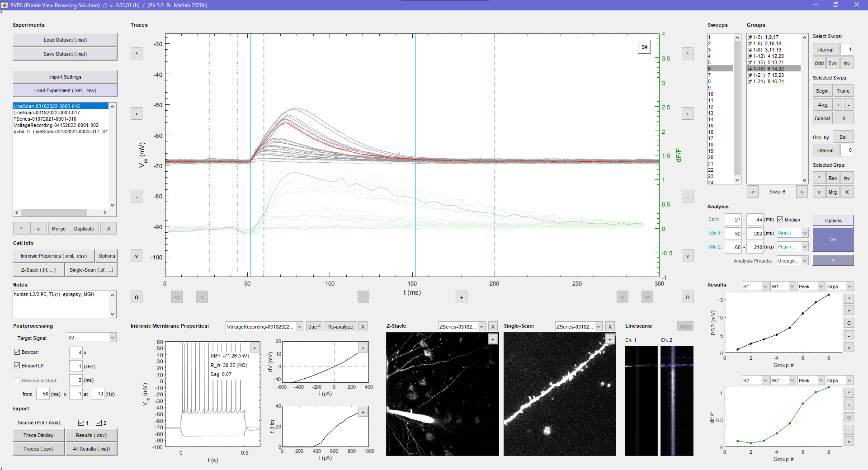Viewport: 868px width, 470px height.
Task: Jump to the far left with << button
Action: click(x=177, y=297)
